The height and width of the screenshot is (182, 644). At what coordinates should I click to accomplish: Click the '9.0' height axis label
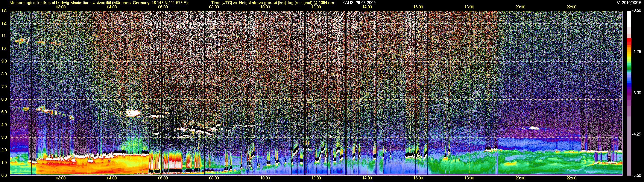click(x=4, y=61)
